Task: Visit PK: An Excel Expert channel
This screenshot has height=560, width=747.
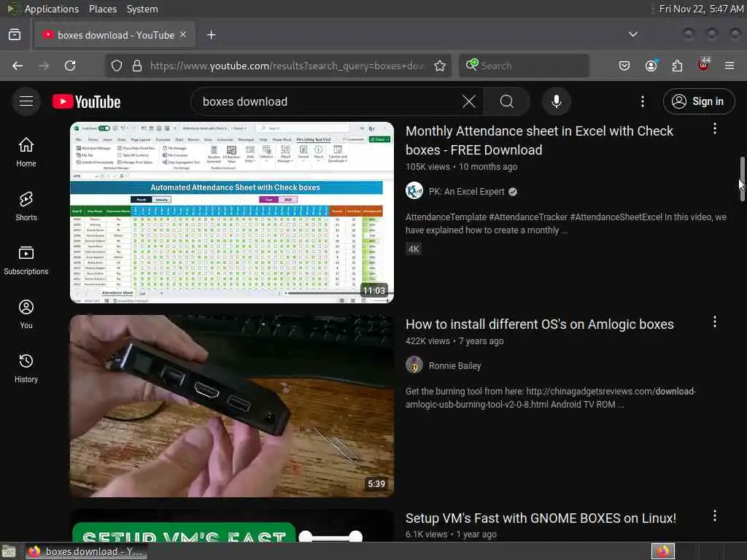Action: click(x=466, y=192)
